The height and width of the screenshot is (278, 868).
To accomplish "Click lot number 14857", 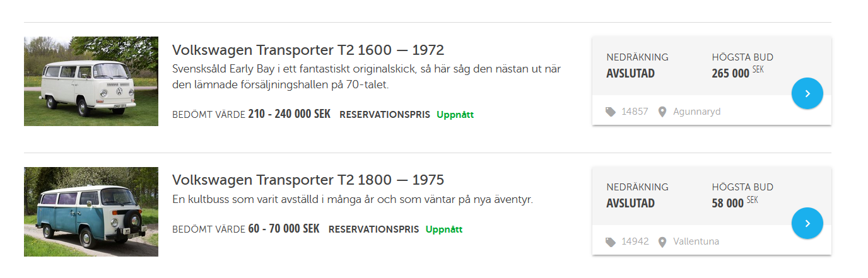I will 635,112.
